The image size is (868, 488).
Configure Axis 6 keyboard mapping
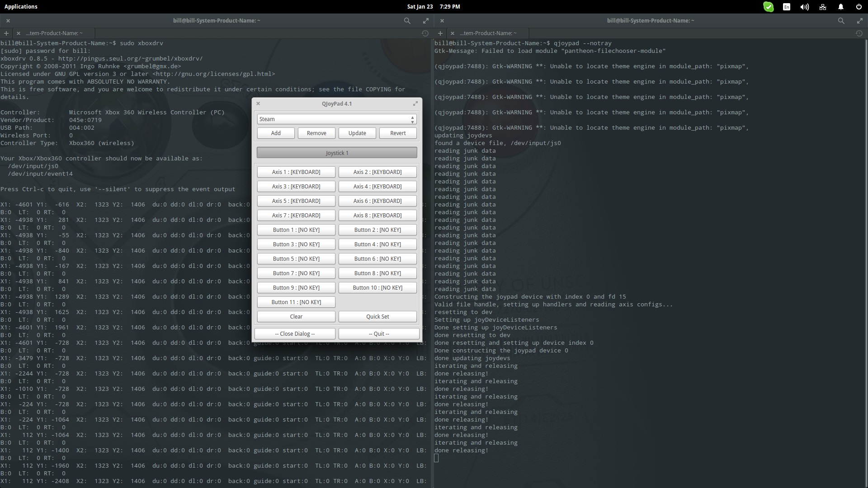coord(377,201)
